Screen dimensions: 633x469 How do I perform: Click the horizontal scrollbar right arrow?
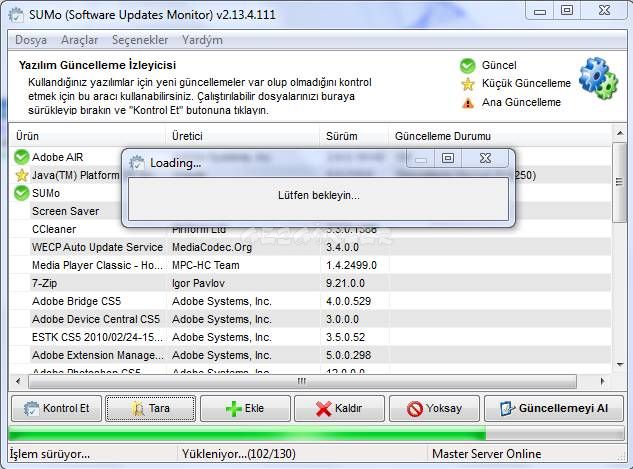point(602,381)
